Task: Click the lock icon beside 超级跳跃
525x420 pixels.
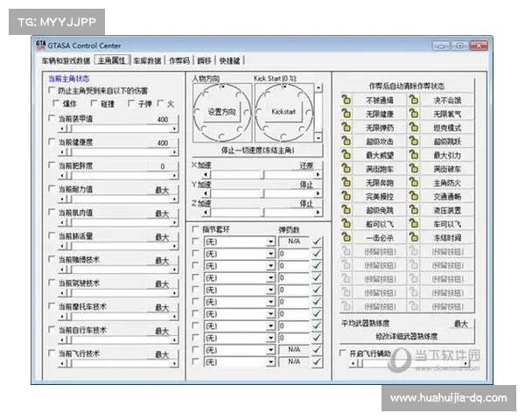Action: click(x=413, y=141)
